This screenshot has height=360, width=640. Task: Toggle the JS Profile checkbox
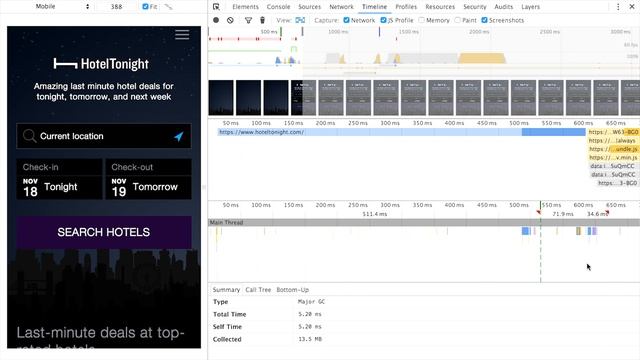[383, 20]
